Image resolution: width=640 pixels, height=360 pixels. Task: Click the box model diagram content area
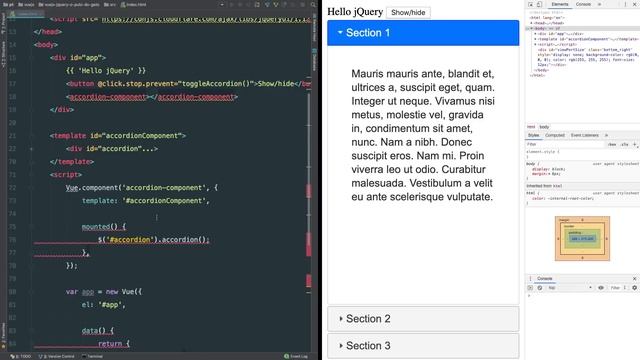point(582,238)
